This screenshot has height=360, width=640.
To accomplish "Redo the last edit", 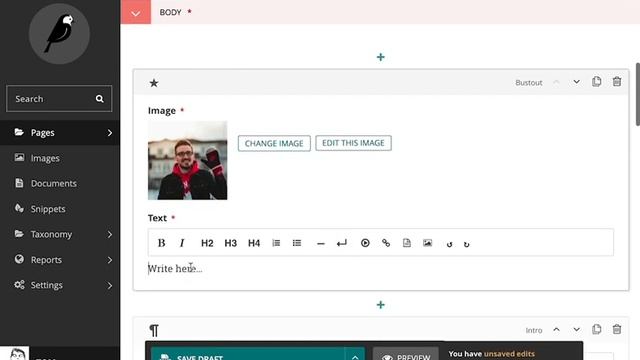I will click(x=467, y=244).
